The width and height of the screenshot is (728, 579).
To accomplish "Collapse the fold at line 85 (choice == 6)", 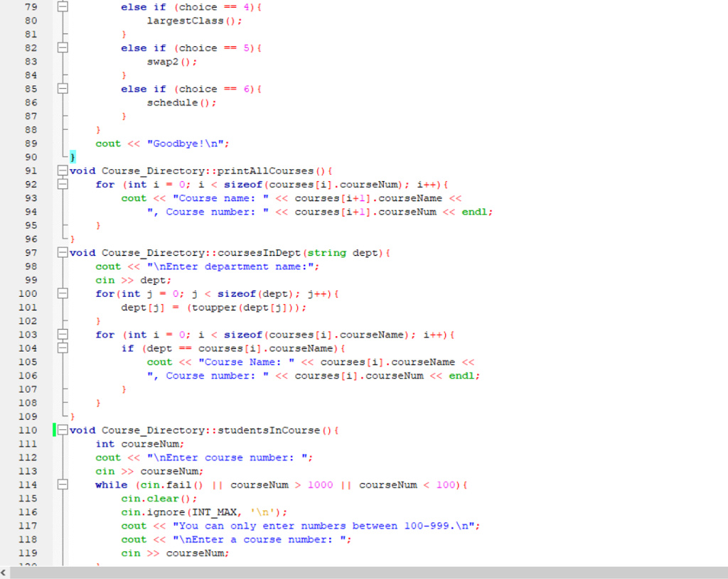I will tap(63, 88).
